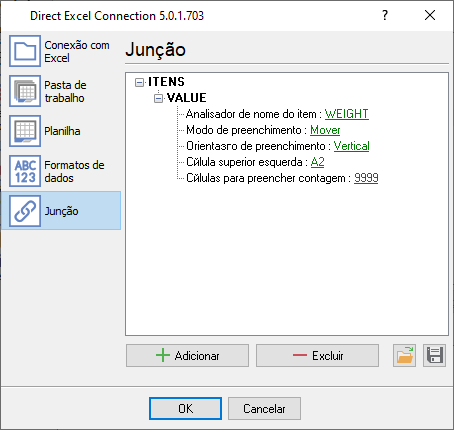Switch to Conexão com Excel tab label

click(x=77, y=51)
